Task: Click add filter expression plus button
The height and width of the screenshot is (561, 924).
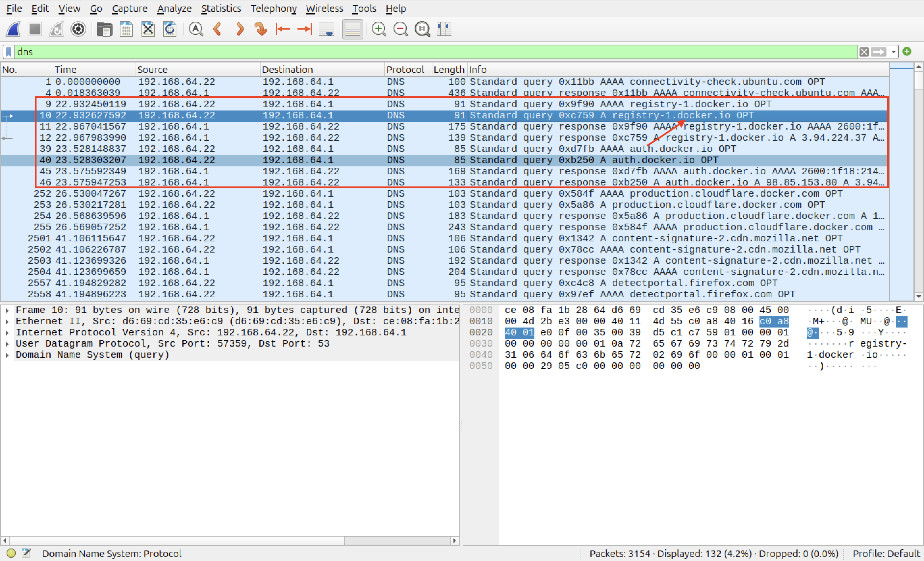Action: (907, 51)
